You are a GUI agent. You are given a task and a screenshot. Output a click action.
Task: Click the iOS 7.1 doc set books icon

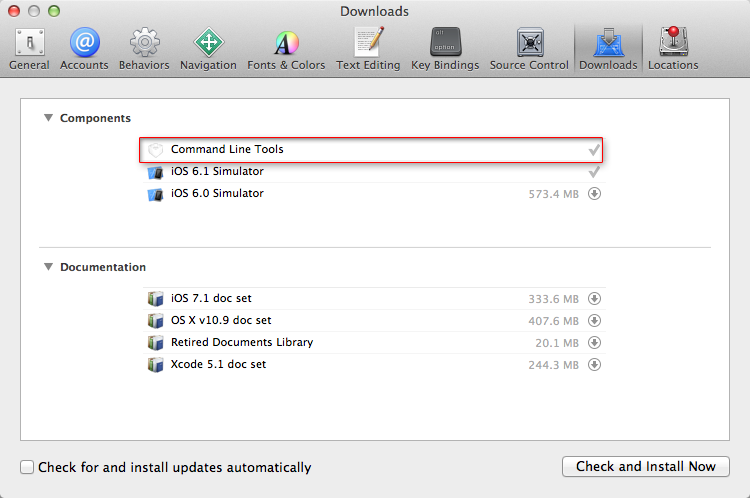155,299
